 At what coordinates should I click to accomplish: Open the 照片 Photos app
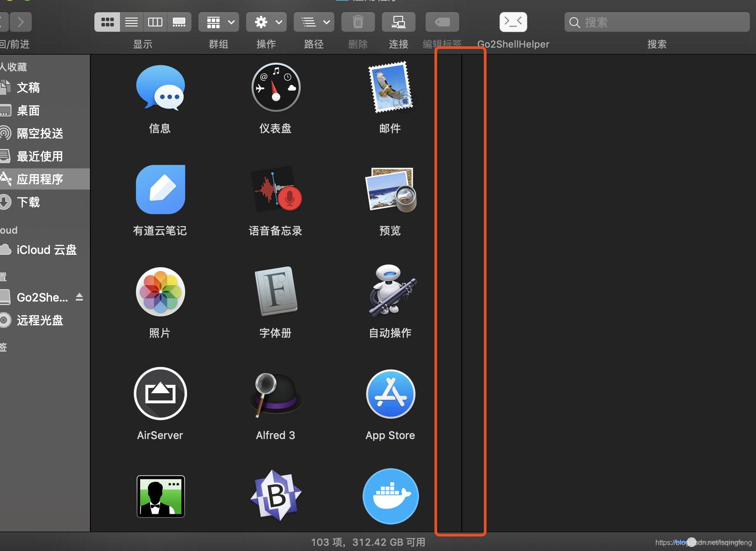160,292
